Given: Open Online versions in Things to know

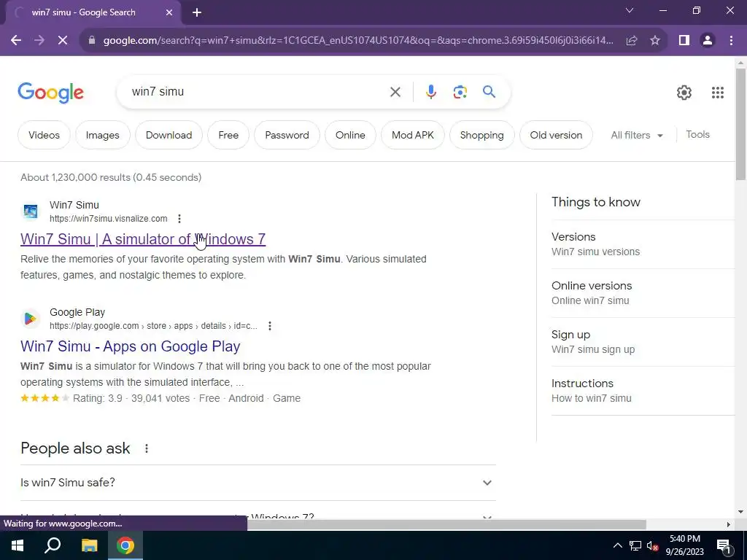Looking at the screenshot, I should (643, 293).
